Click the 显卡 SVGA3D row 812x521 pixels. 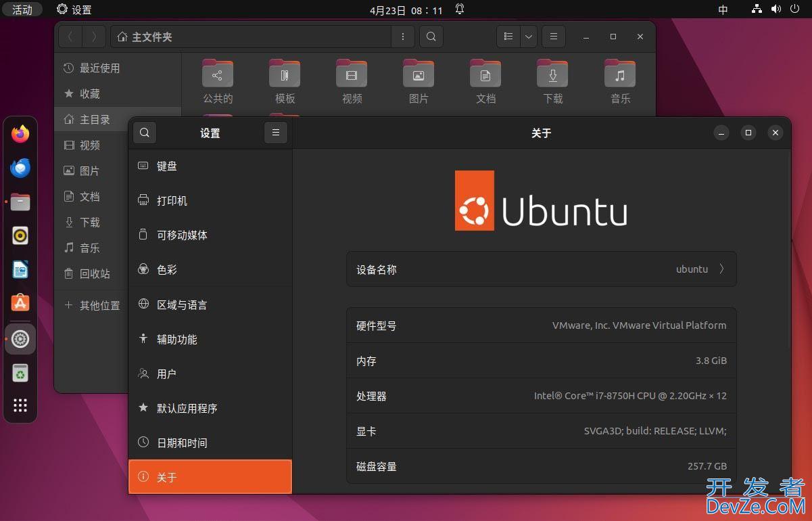click(x=542, y=431)
